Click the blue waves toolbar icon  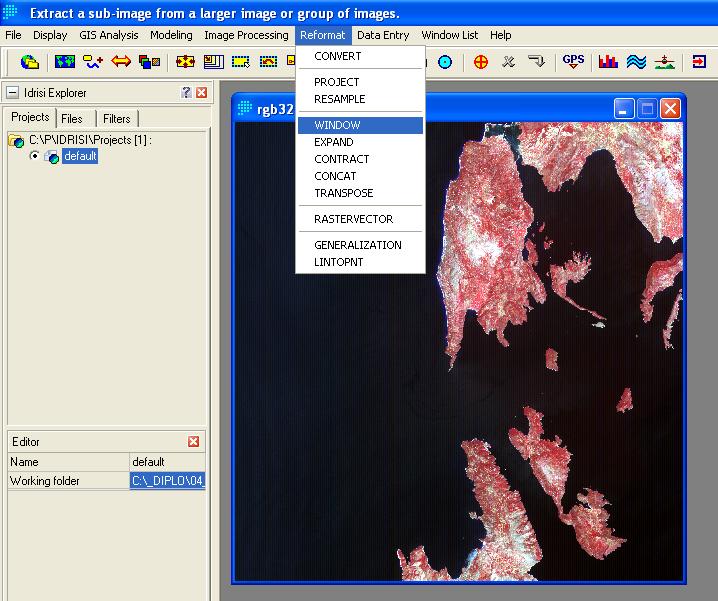click(636, 61)
